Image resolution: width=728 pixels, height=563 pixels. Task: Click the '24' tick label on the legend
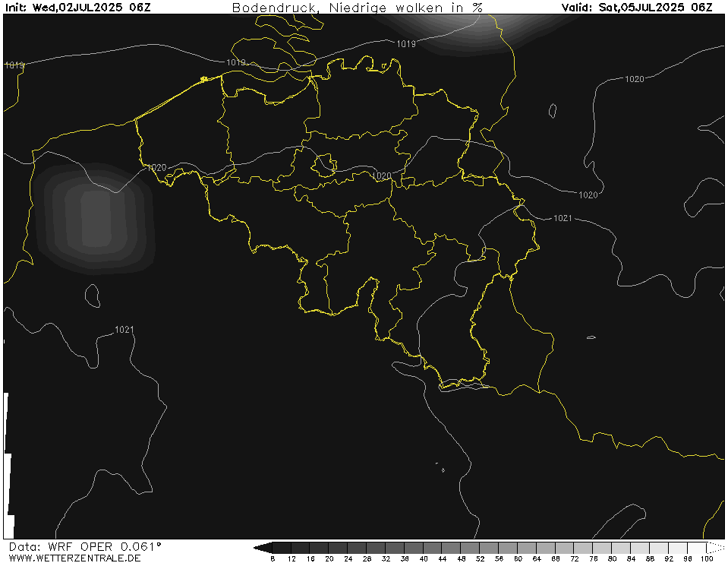pos(348,558)
